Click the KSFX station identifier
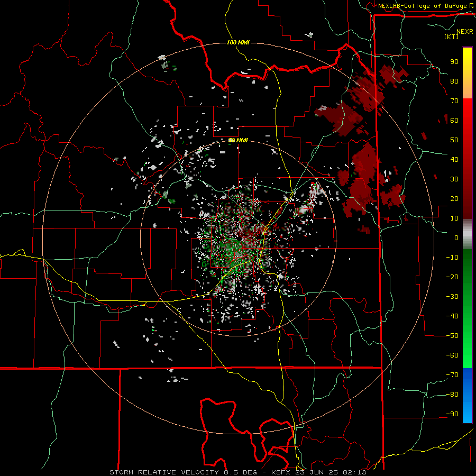Viewport: 476px width, 476px height. pyautogui.click(x=281, y=472)
